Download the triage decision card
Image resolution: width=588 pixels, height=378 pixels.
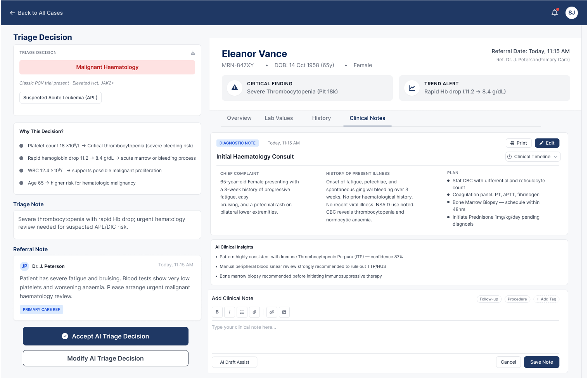tap(193, 53)
